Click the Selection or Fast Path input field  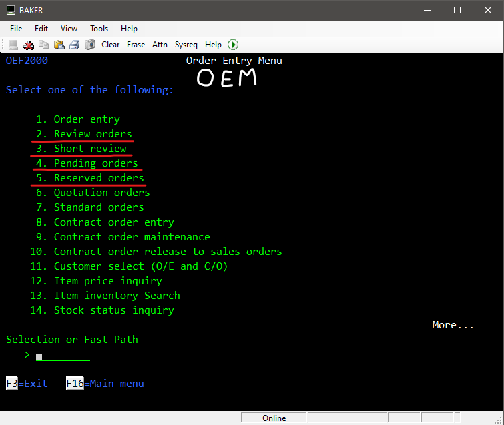(63, 355)
